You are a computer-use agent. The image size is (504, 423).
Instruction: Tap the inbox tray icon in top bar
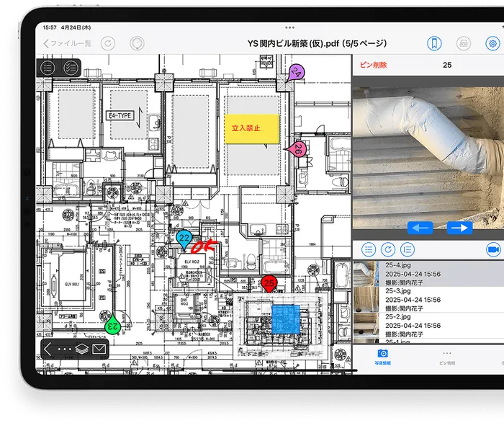464,43
